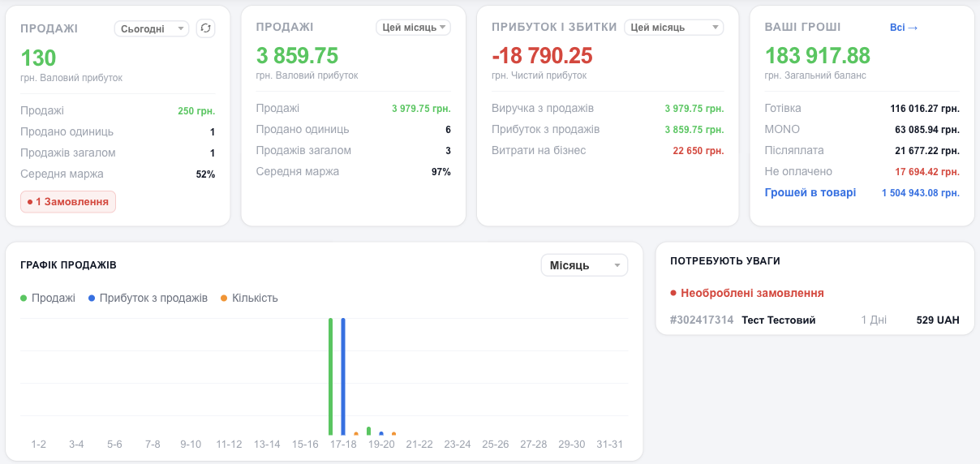The height and width of the screenshot is (464, 980).
Task: Open order #302417314
Action: click(x=702, y=320)
